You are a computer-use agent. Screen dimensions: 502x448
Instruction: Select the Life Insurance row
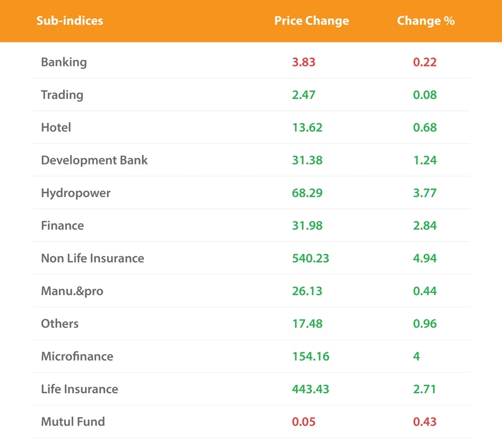tap(79, 389)
